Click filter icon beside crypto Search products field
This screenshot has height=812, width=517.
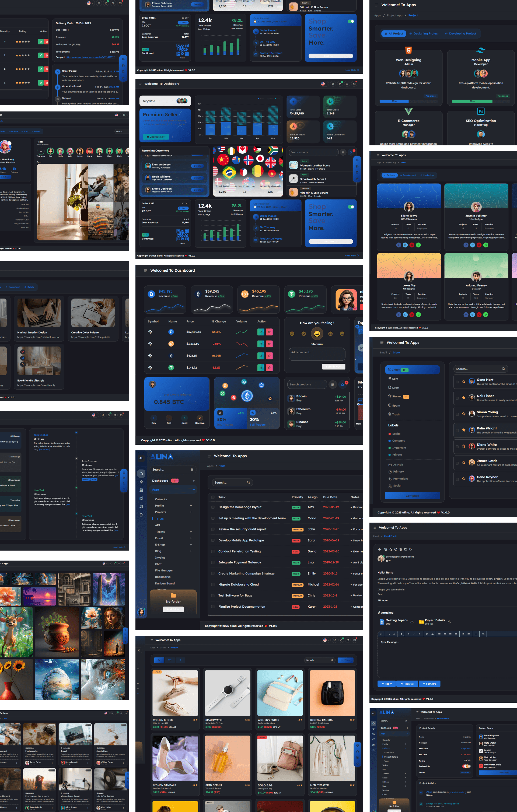coord(333,384)
